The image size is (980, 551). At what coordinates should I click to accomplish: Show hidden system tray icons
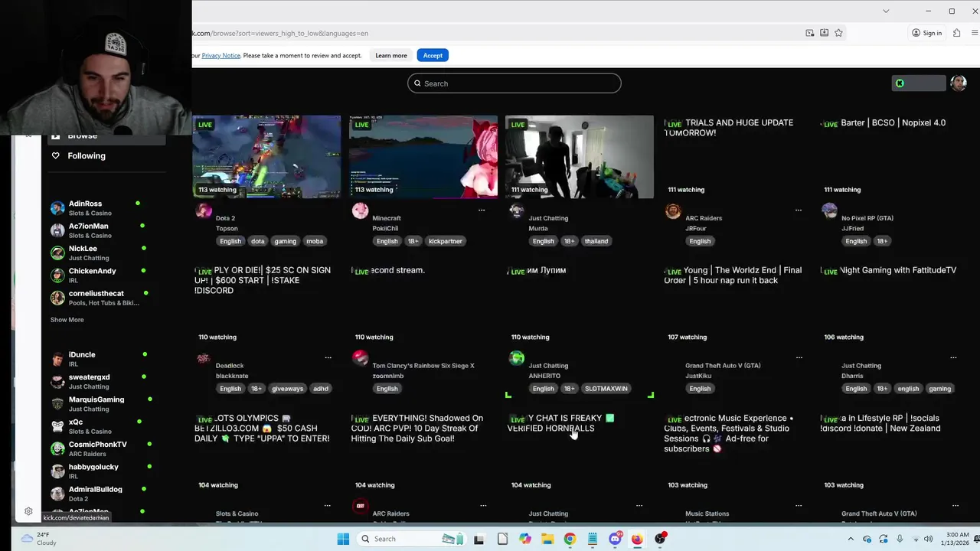coord(852,539)
